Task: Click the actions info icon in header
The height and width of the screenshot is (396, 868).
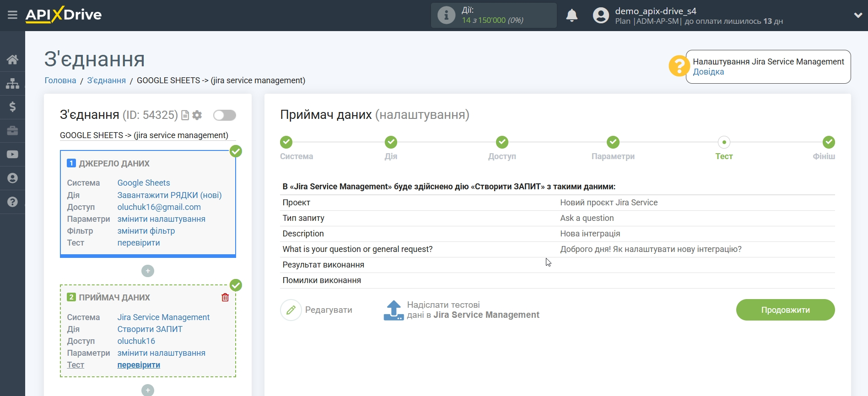Action: pos(446,15)
